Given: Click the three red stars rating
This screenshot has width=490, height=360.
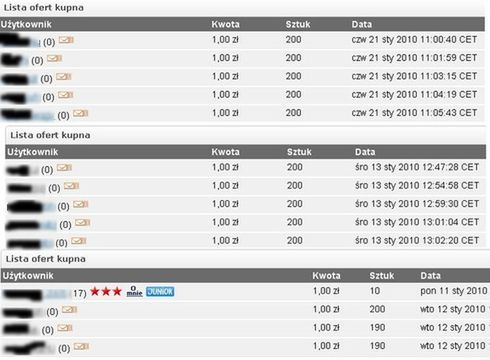Looking at the screenshot, I should point(106,291).
